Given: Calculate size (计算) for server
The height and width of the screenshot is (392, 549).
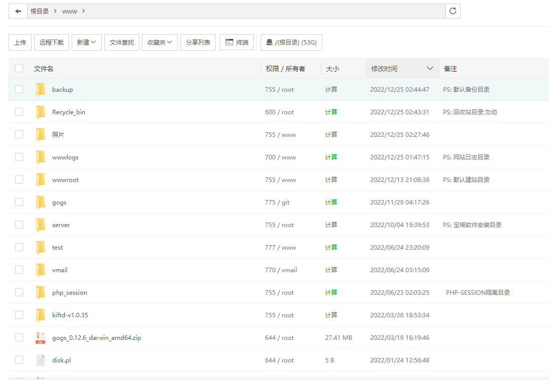Looking at the screenshot, I should pyautogui.click(x=331, y=225).
